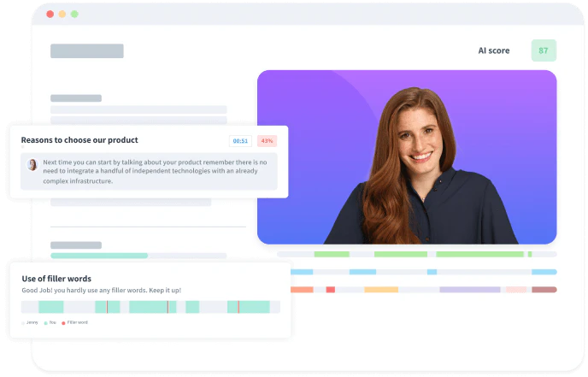
Task: Click the red Filler word legend dot
Action: tap(63, 322)
